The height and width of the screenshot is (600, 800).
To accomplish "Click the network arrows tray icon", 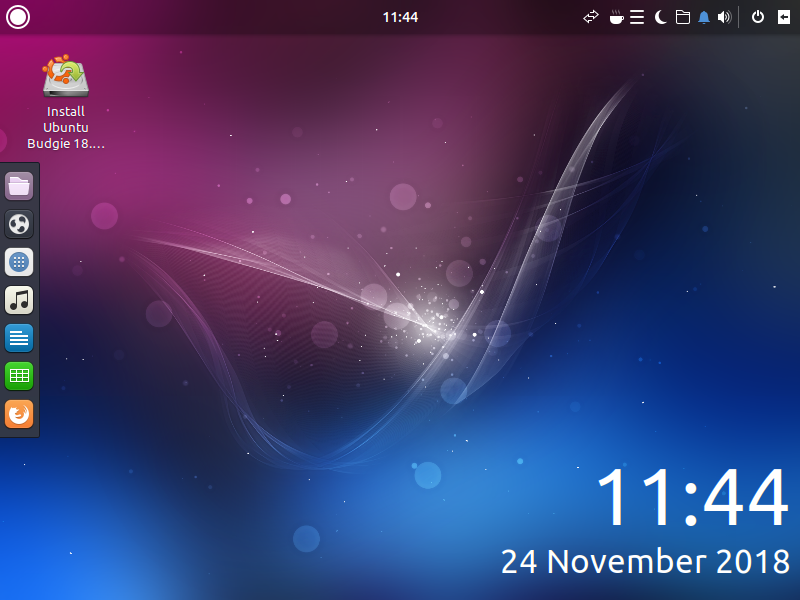I will pos(591,17).
